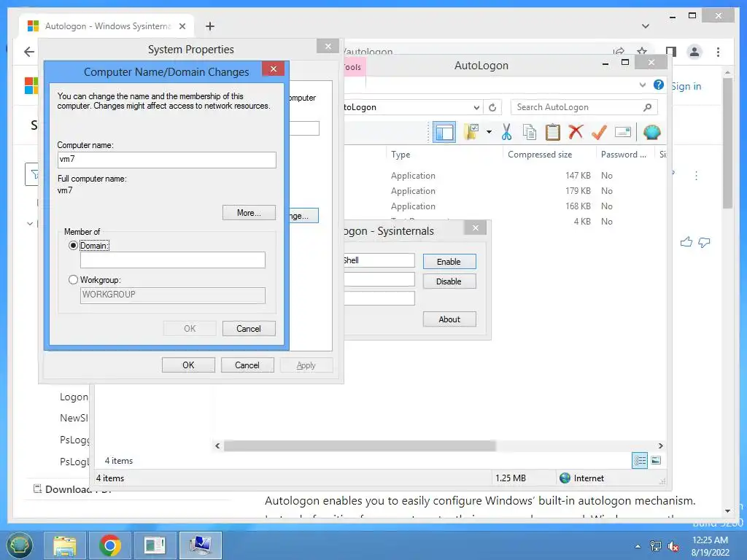Open the address bar history dropdown
The image size is (747, 560).
point(476,108)
